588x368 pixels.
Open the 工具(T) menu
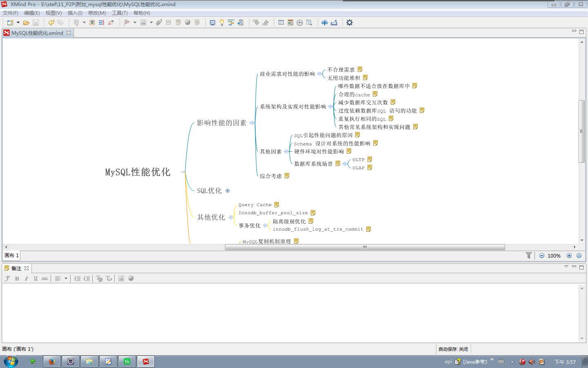(120, 13)
